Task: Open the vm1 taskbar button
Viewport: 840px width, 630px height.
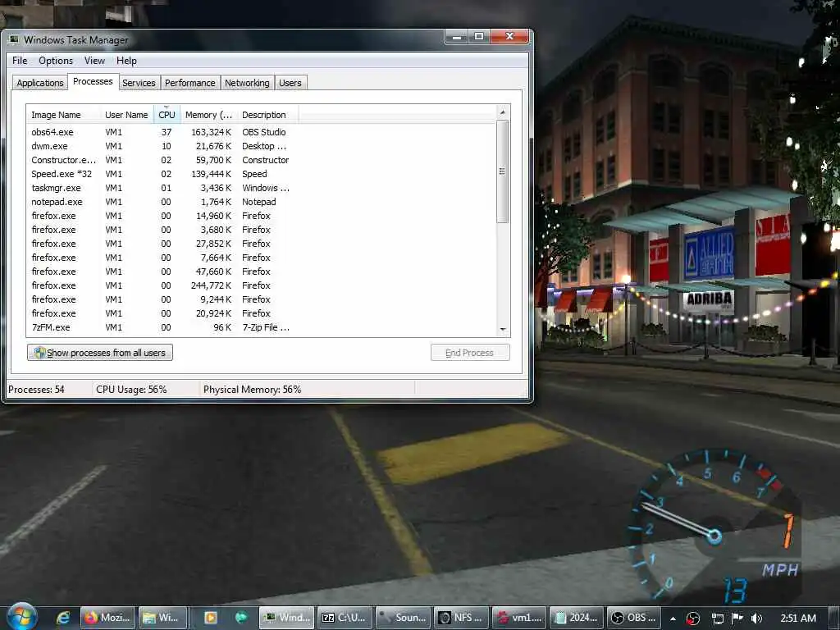Action: click(518, 618)
